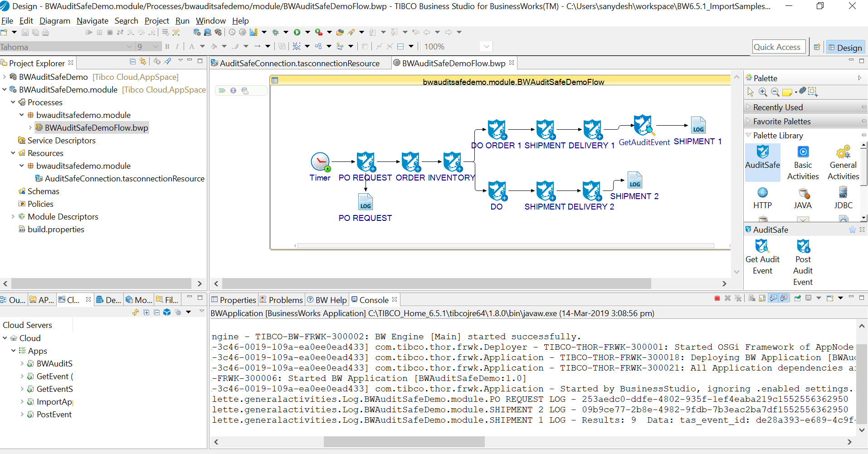Switch to the AuditSafeConnection.tasconnectionResource editor tab
The image size is (868, 454).
(x=299, y=63)
